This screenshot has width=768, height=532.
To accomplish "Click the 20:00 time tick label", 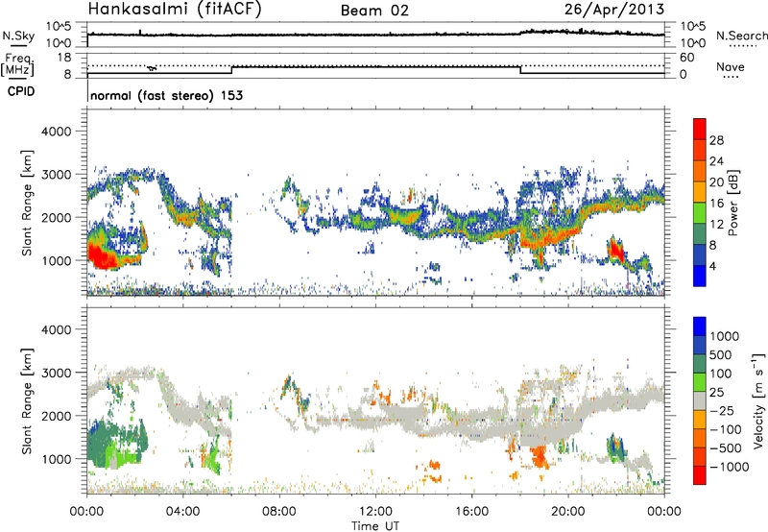I will coord(567,512).
